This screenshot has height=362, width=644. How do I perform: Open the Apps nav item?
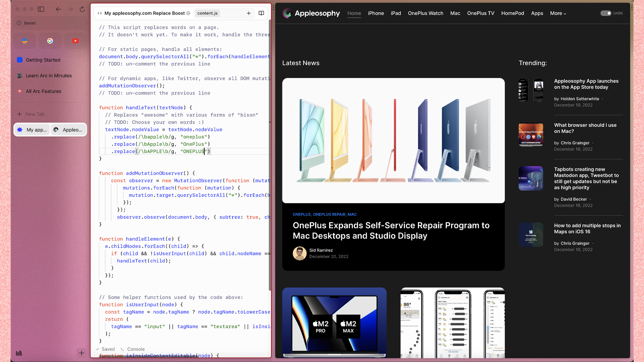click(537, 13)
